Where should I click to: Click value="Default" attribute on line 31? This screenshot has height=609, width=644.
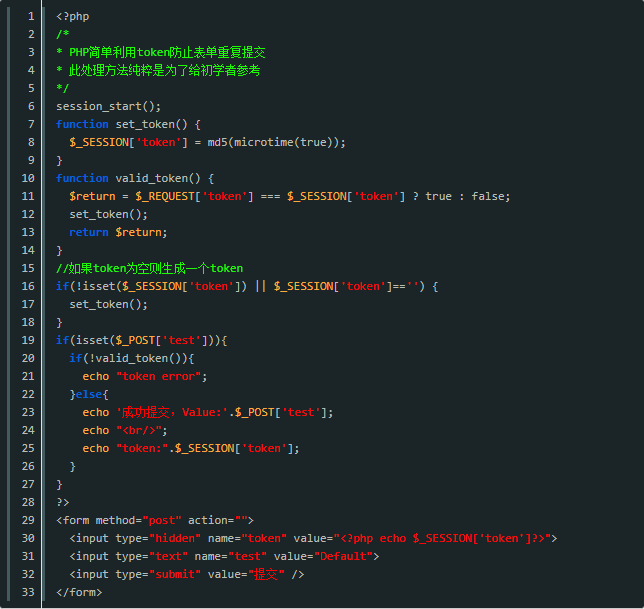coord(323,556)
